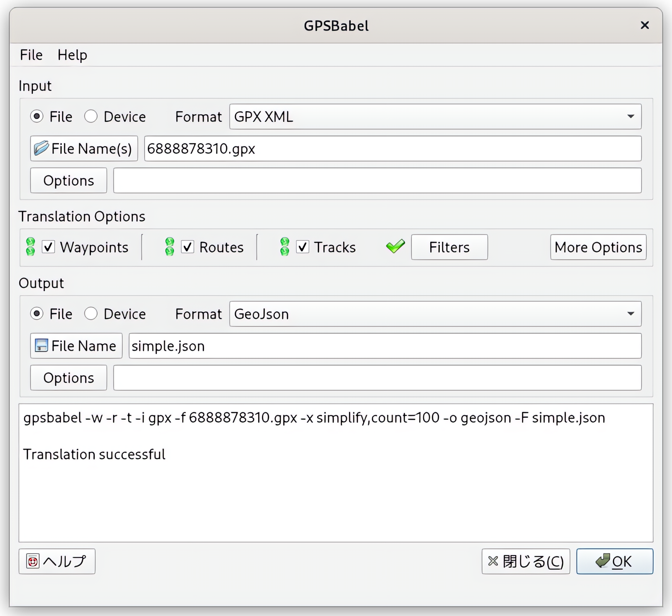Click the open-folder icon beside File Name(s)
The width and height of the screenshot is (672, 616).
pyautogui.click(x=41, y=148)
